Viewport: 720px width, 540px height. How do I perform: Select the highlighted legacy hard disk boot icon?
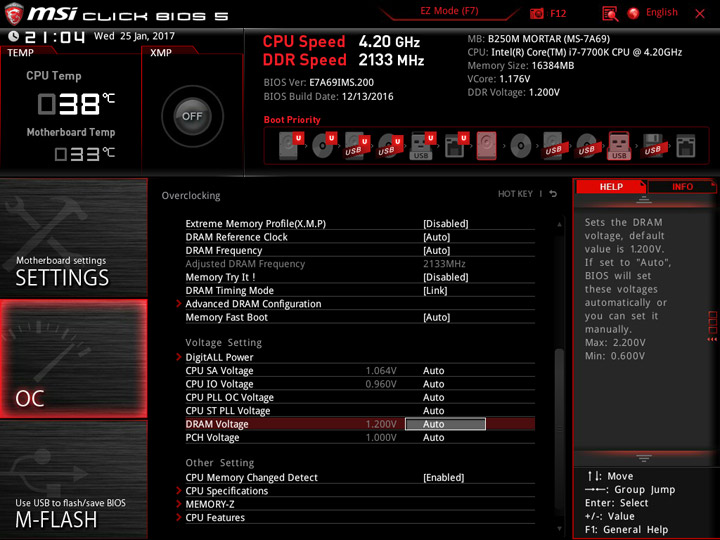pyautogui.click(x=487, y=146)
